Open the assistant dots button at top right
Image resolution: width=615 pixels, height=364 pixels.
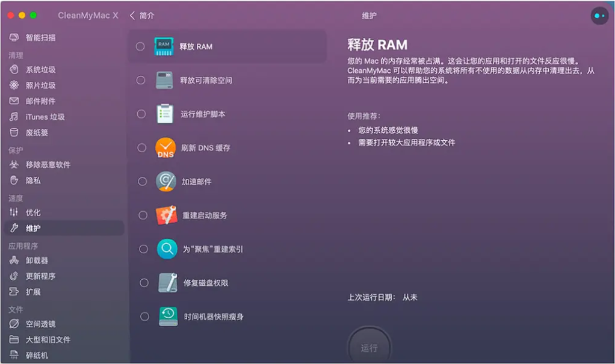coord(599,16)
